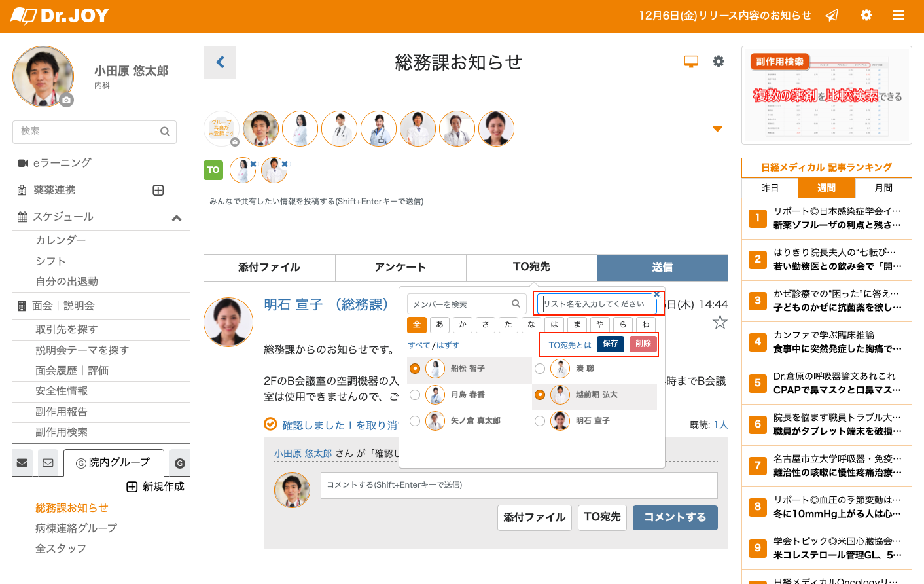Open the filled envelope messages tab
The height and width of the screenshot is (584, 924).
22,463
